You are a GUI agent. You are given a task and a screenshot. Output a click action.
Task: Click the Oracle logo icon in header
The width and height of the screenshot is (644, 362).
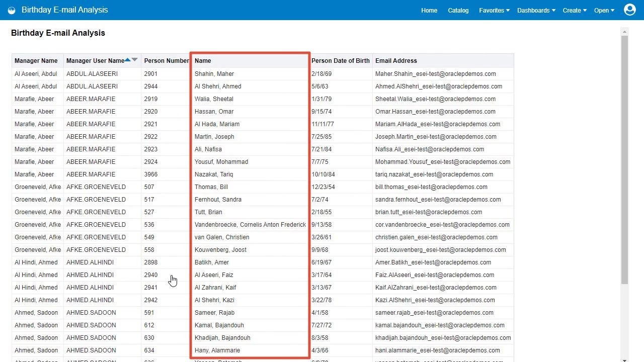click(12, 10)
